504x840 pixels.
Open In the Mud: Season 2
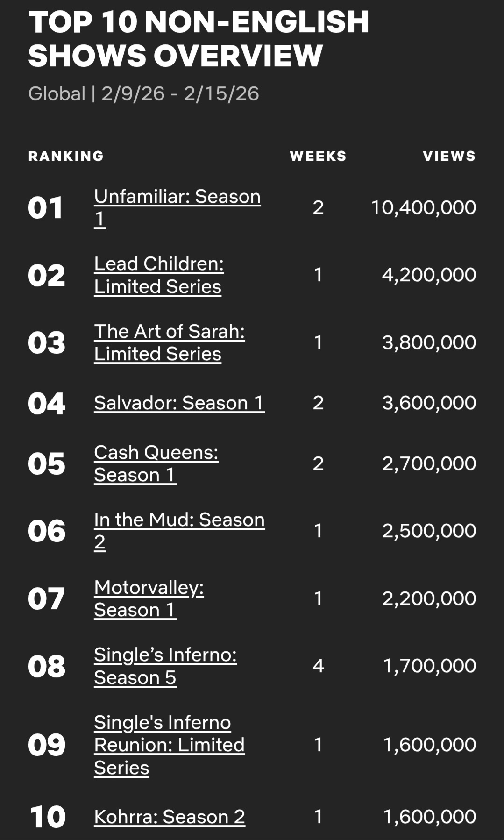[179, 520]
